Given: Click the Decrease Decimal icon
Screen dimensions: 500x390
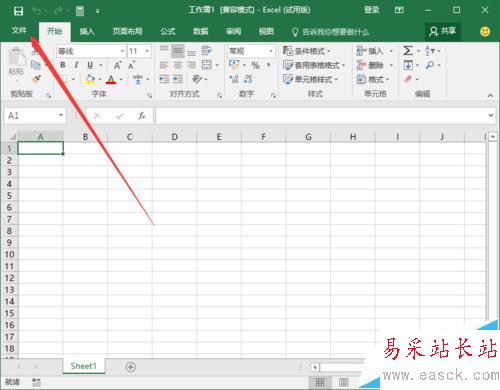Looking at the screenshot, I should point(248,79).
